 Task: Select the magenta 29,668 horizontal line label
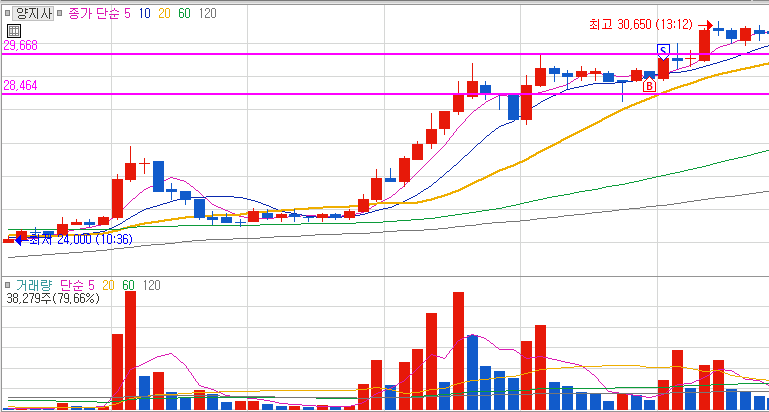[21, 46]
